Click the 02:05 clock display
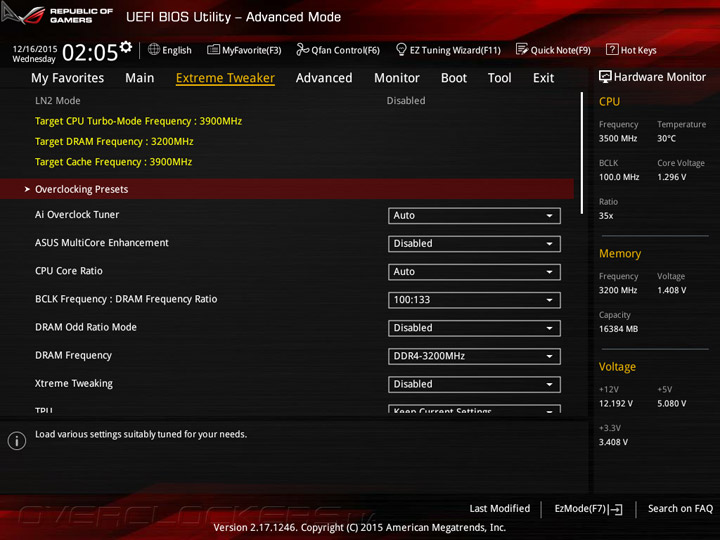This screenshot has width=720, height=540. pyautogui.click(x=90, y=52)
